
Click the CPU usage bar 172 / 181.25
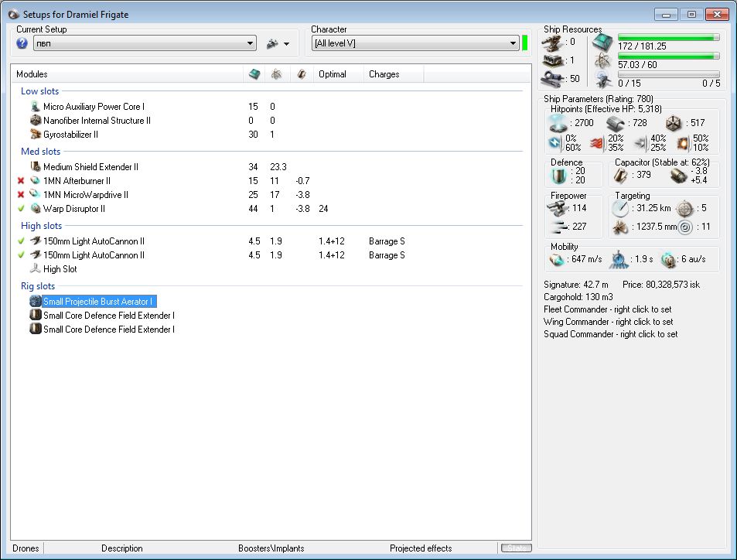point(668,37)
